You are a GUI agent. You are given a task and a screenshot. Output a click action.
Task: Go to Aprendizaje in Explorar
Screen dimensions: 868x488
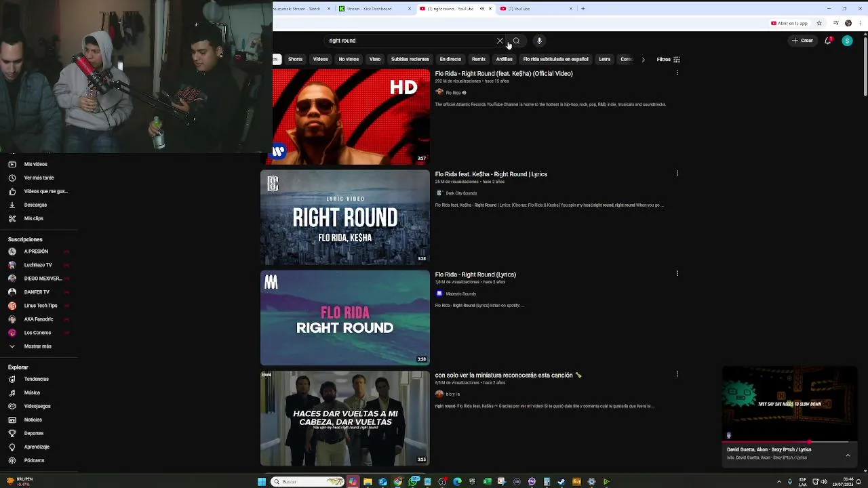38,447
